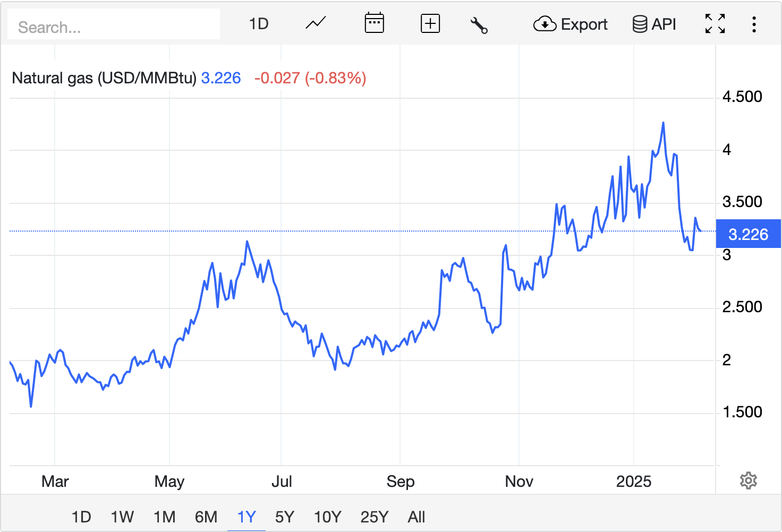Show the 10Y time range
This screenshot has height=532, width=782.
[x=327, y=517]
